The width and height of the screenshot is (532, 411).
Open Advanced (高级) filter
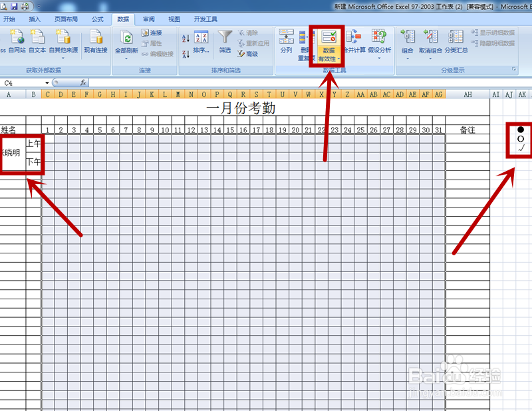(247, 54)
